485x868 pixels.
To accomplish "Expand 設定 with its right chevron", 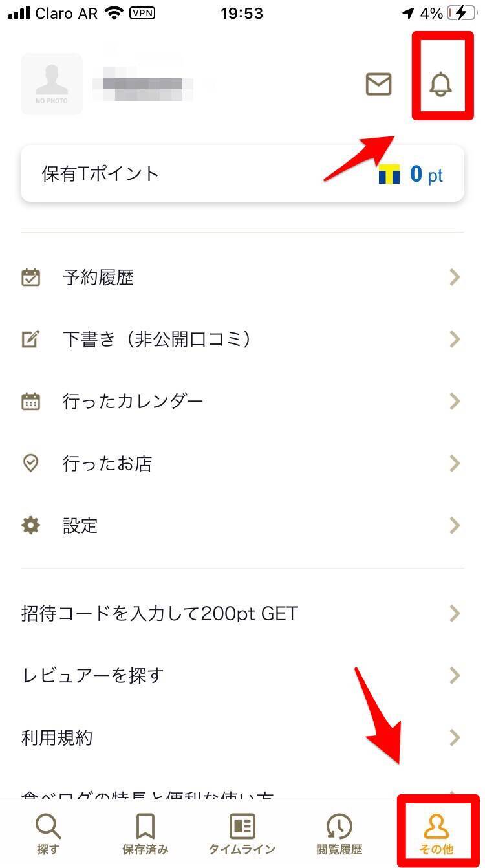I will 455,525.
